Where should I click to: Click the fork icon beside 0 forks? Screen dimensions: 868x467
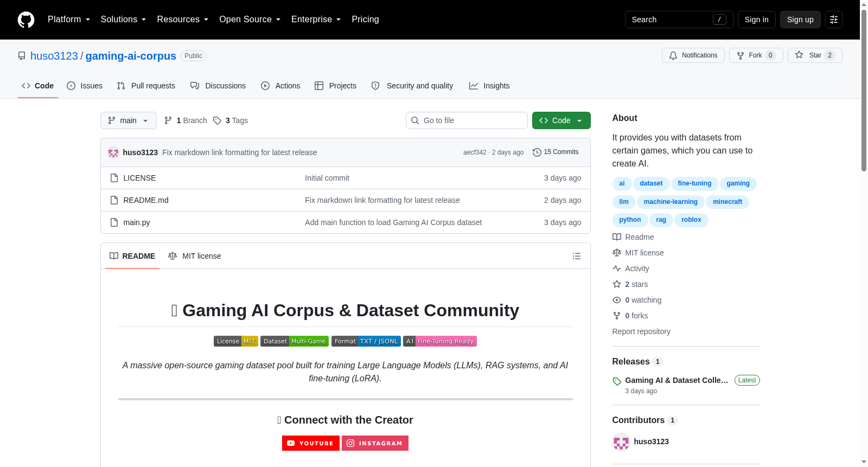tap(617, 316)
